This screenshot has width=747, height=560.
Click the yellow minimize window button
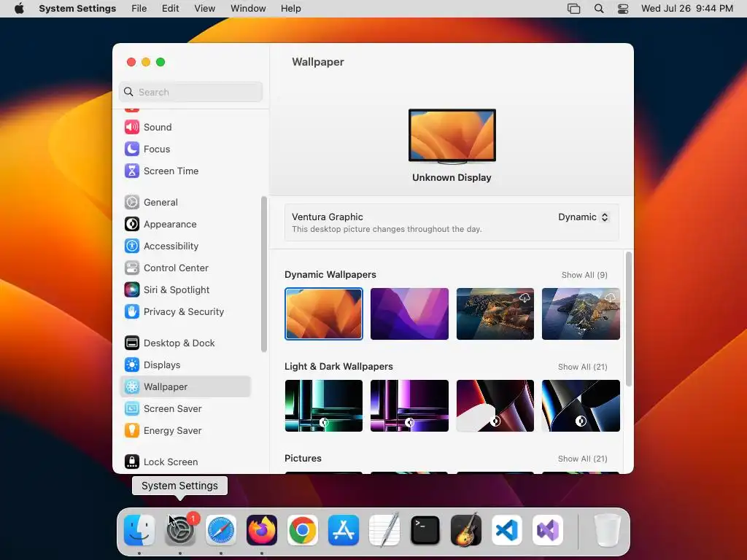click(146, 62)
